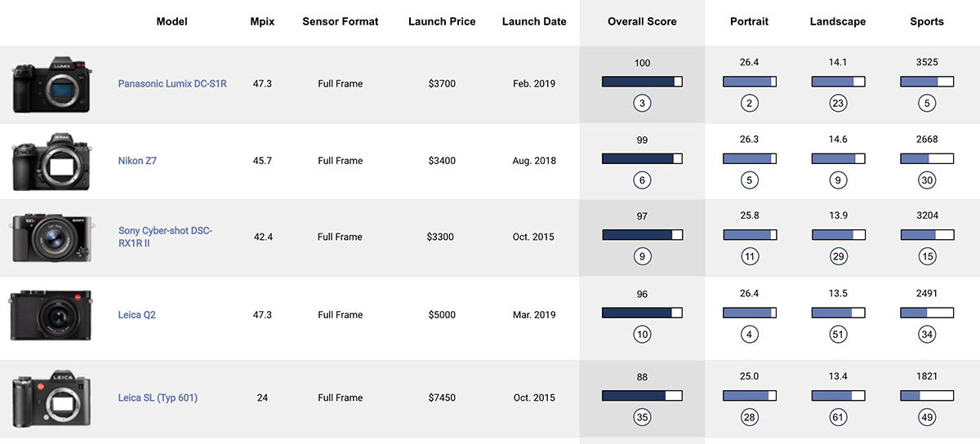Sort table by the Mpix column header
Viewport: 980px width, 444px height.
(x=262, y=22)
